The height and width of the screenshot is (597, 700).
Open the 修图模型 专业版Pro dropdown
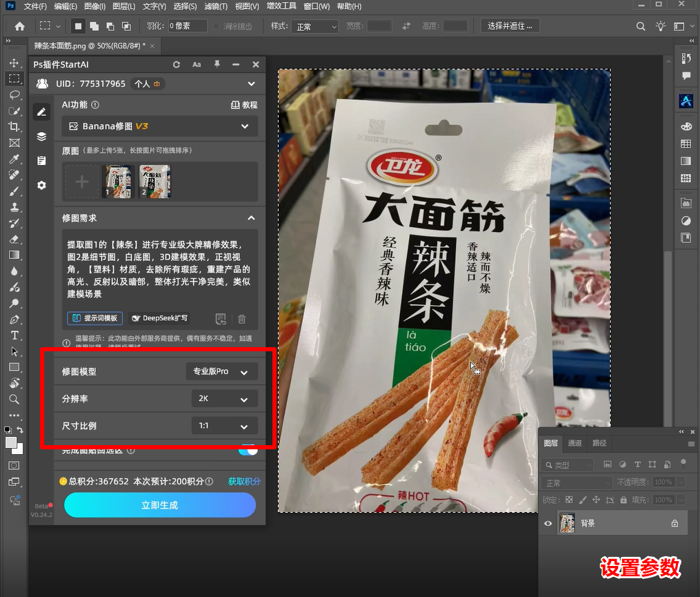pyautogui.click(x=222, y=371)
